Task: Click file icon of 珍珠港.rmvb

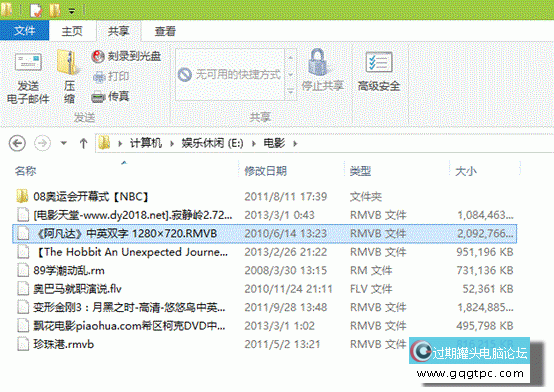Action: point(23,344)
